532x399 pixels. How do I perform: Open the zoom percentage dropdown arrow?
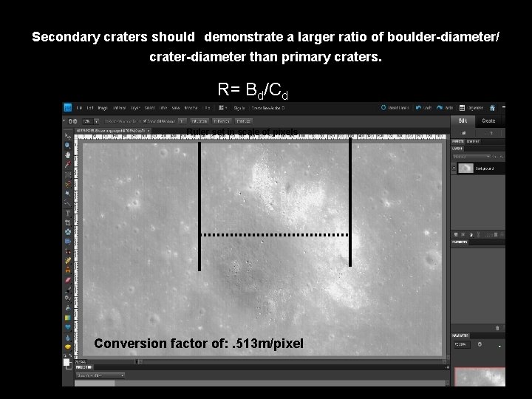(96, 121)
